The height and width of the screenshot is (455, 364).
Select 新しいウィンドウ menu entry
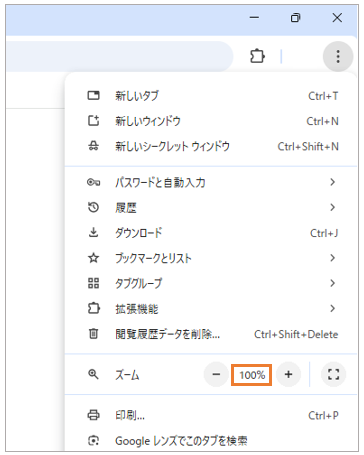[211, 121]
